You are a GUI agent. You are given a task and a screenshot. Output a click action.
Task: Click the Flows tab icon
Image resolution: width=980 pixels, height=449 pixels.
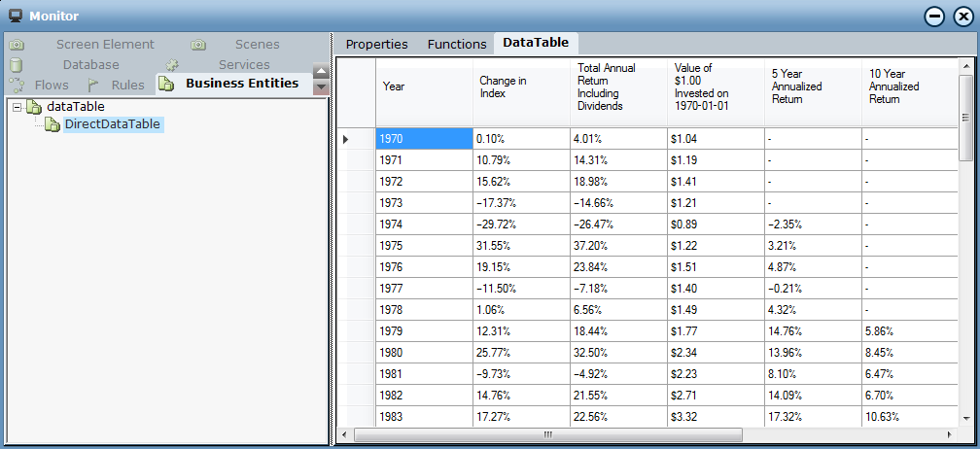point(17,85)
